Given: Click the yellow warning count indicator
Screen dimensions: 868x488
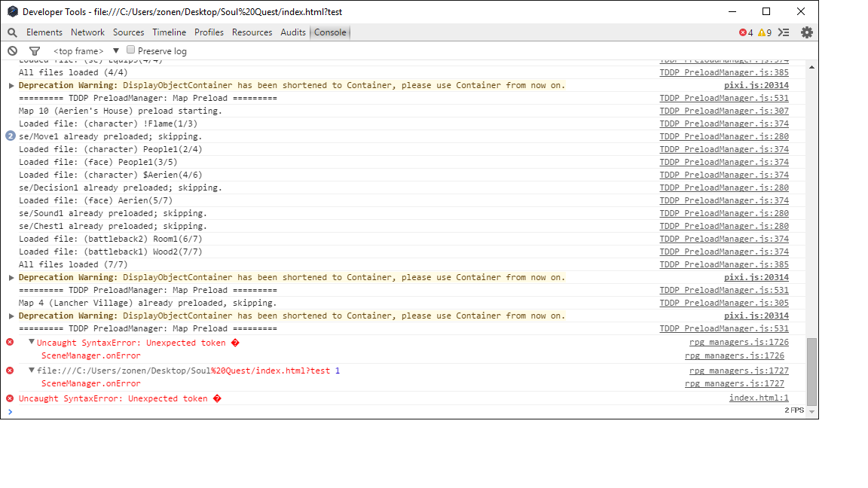Looking at the screenshot, I should click(x=765, y=32).
